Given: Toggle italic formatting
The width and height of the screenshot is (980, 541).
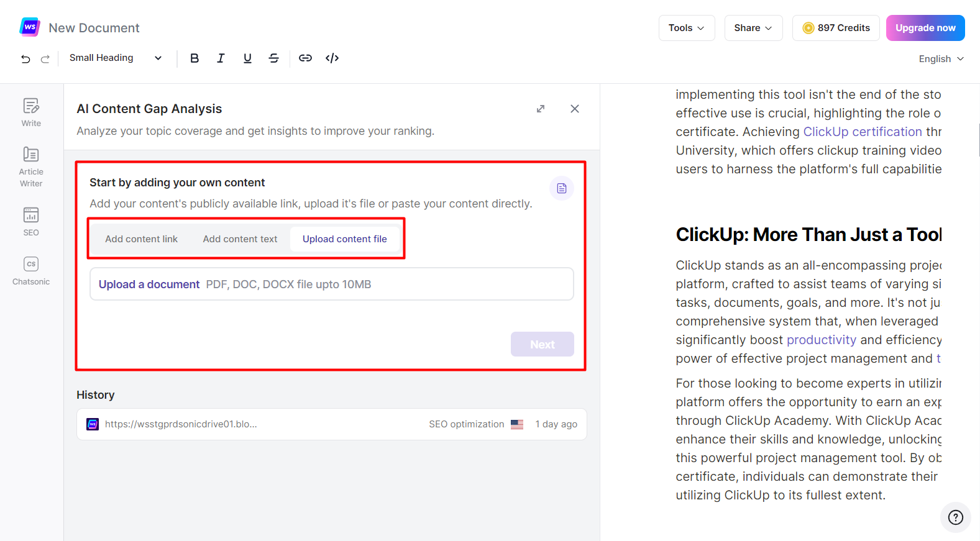Looking at the screenshot, I should (221, 58).
